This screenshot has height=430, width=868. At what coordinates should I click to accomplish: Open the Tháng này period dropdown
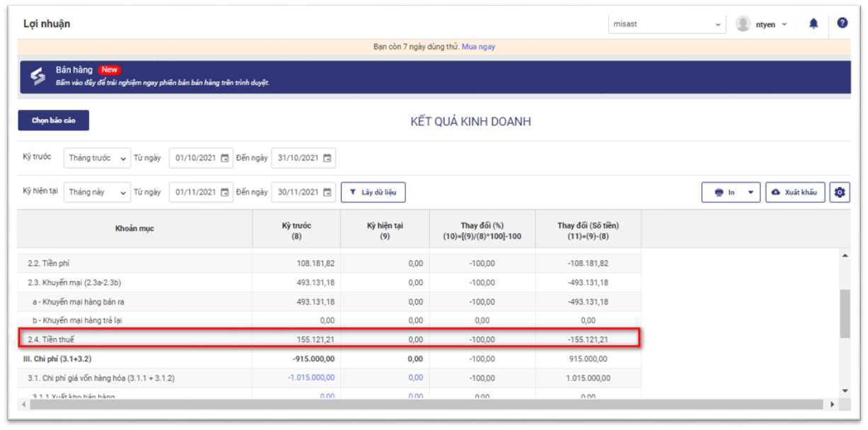(97, 192)
